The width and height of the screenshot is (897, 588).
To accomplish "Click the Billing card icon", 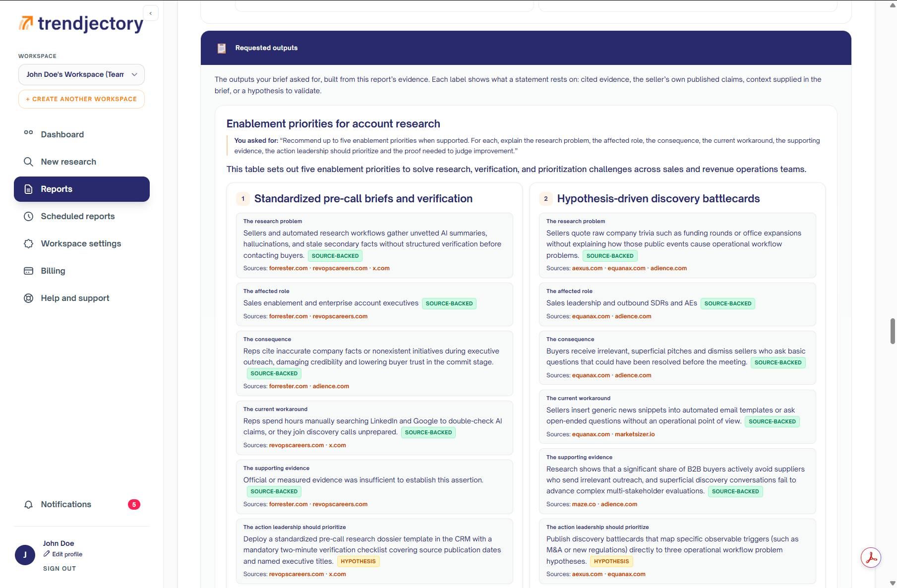I will click(28, 271).
